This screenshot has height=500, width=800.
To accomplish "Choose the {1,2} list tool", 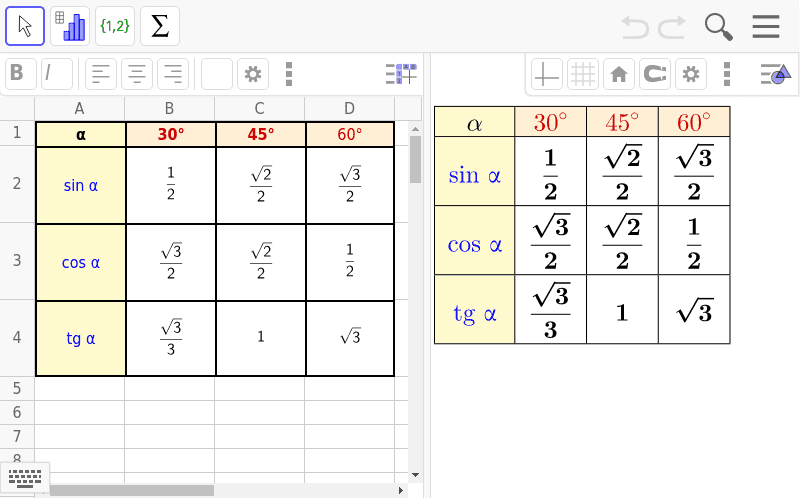I will tap(115, 26).
